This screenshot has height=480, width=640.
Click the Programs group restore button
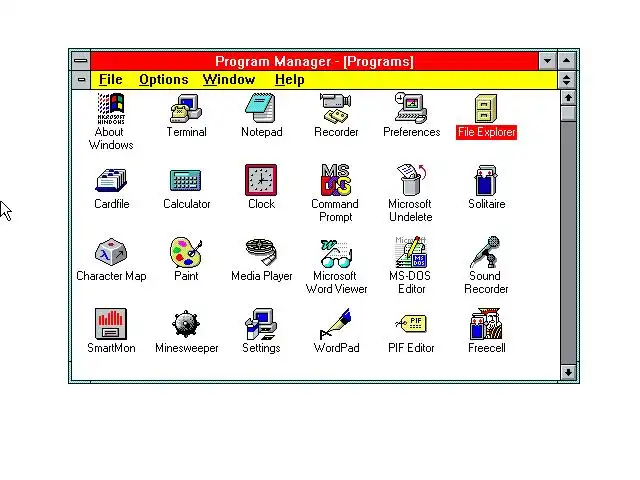pyautogui.click(x=567, y=80)
